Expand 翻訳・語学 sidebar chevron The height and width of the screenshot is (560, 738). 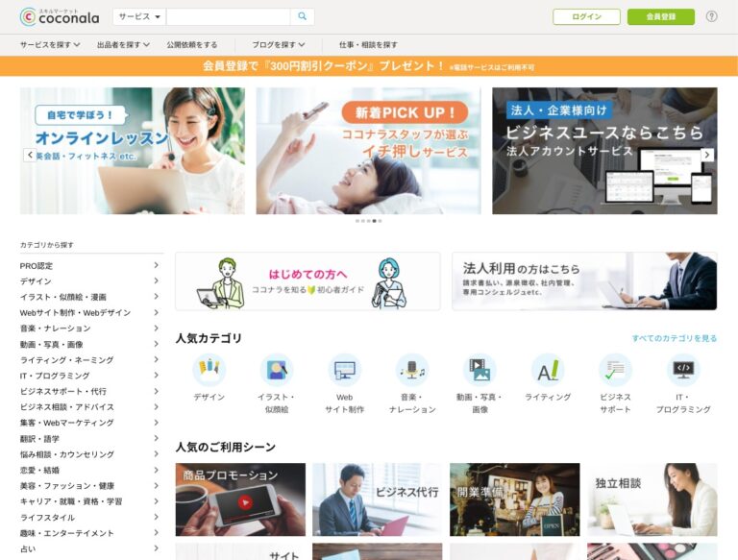[x=157, y=439]
